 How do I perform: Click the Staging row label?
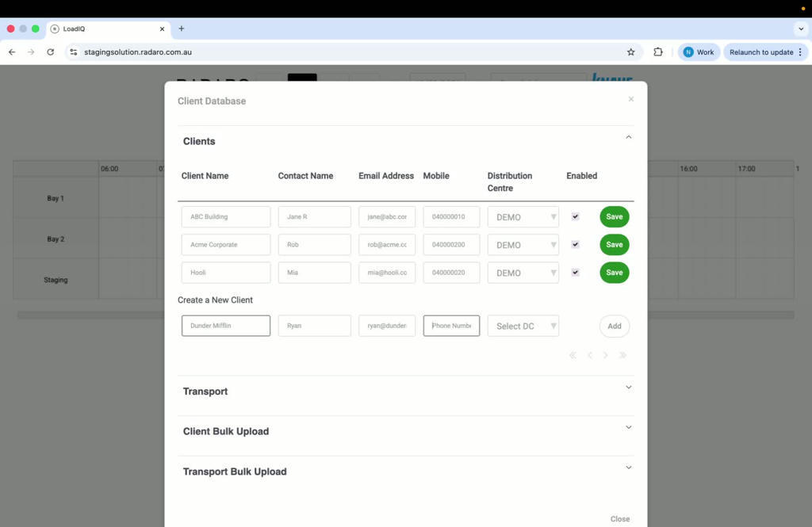[56, 280]
